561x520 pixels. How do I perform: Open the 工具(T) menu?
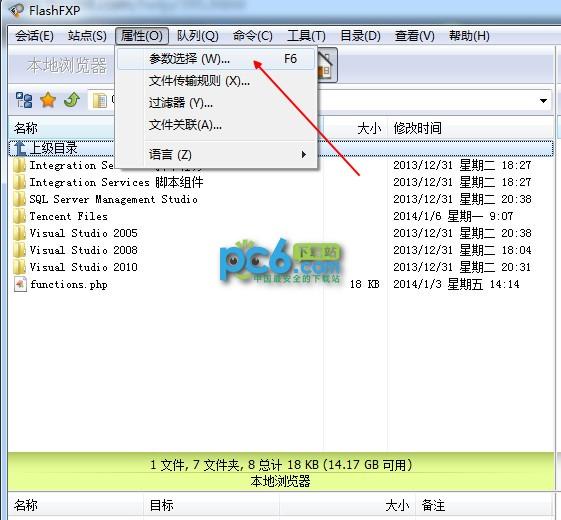click(x=306, y=36)
